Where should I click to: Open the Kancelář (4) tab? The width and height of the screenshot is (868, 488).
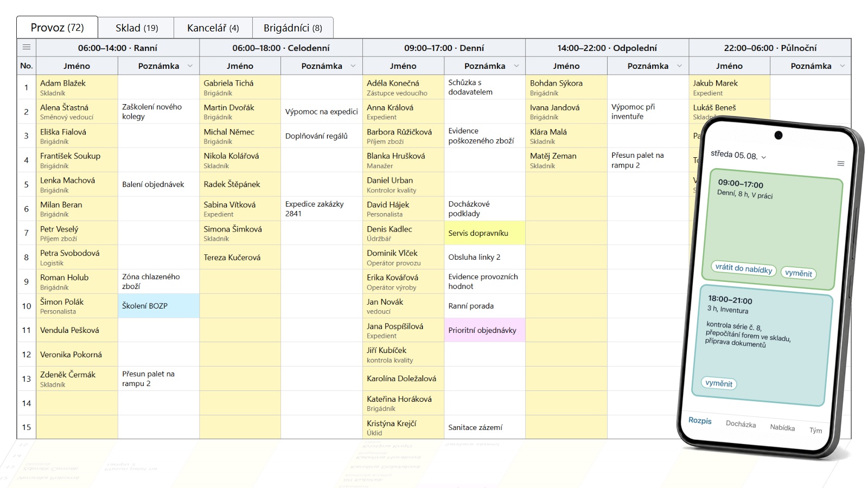coord(213,28)
